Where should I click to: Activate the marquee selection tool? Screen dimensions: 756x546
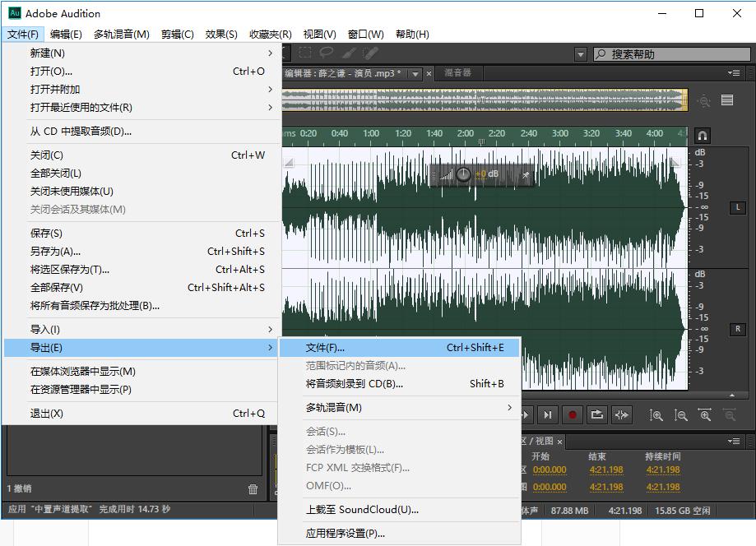point(306,55)
